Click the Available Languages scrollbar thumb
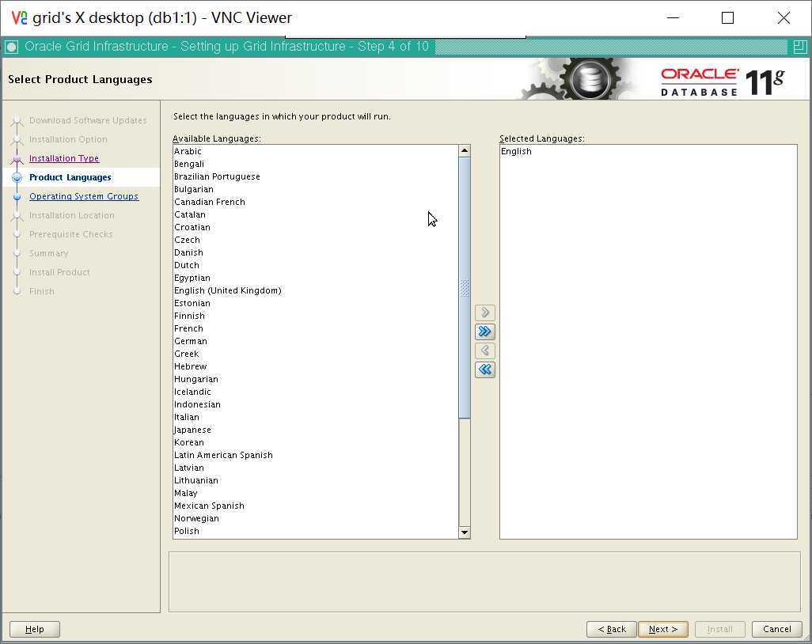Viewport: 812px width, 644px height. click(x=465, y=288)
